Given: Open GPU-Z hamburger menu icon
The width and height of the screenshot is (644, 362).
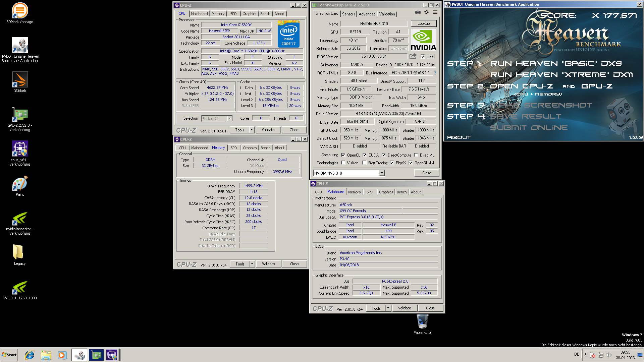Looking at the screenshot, I should (435, 12).
